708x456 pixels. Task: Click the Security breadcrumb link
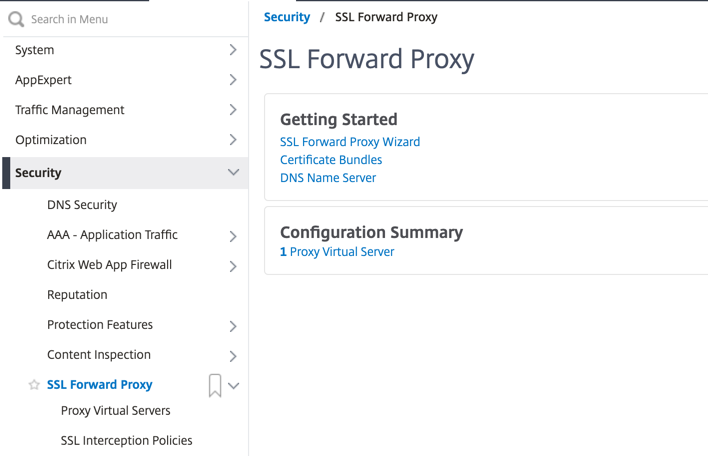287,17
